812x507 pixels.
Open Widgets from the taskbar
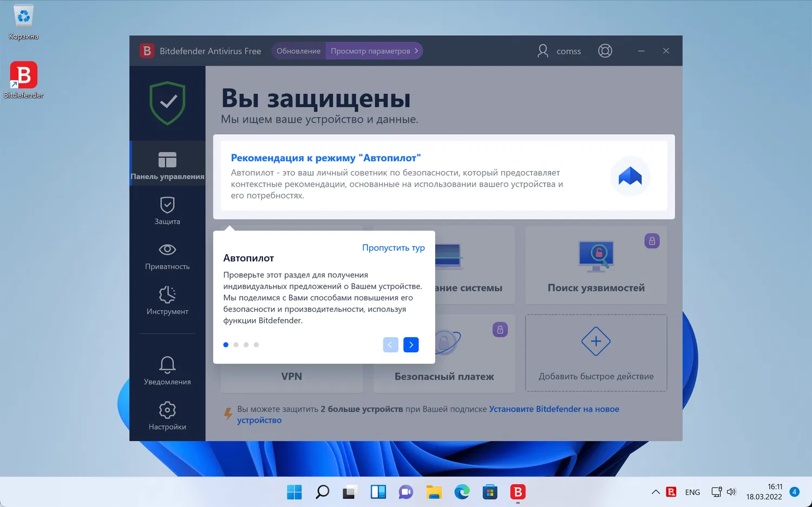pyautogui.click(x=378, y=492)
